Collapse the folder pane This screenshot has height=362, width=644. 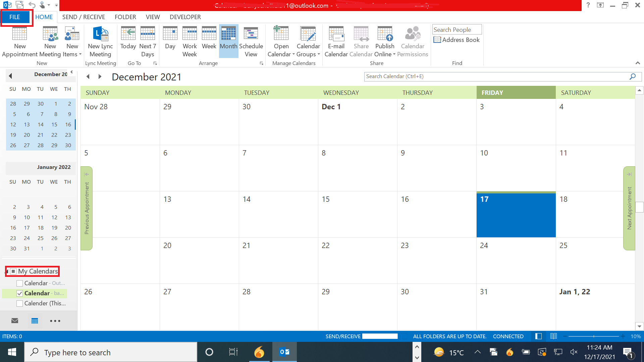71,72
